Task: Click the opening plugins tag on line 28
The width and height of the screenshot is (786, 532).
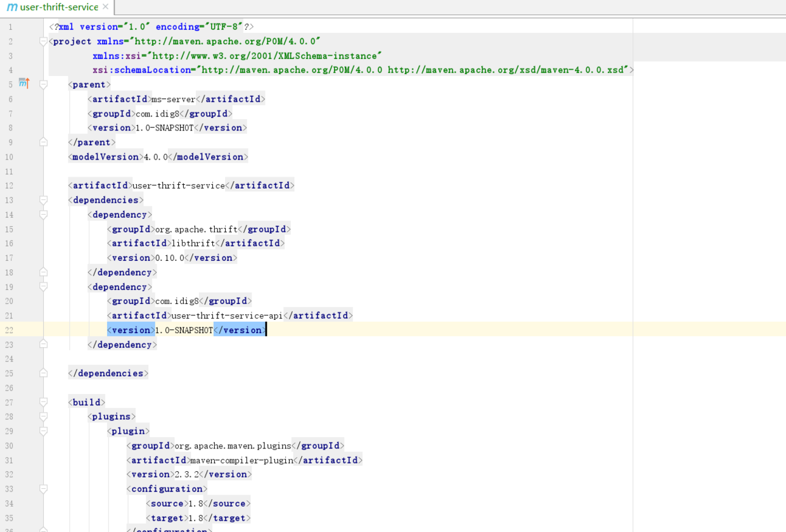Action: (112, 417)
